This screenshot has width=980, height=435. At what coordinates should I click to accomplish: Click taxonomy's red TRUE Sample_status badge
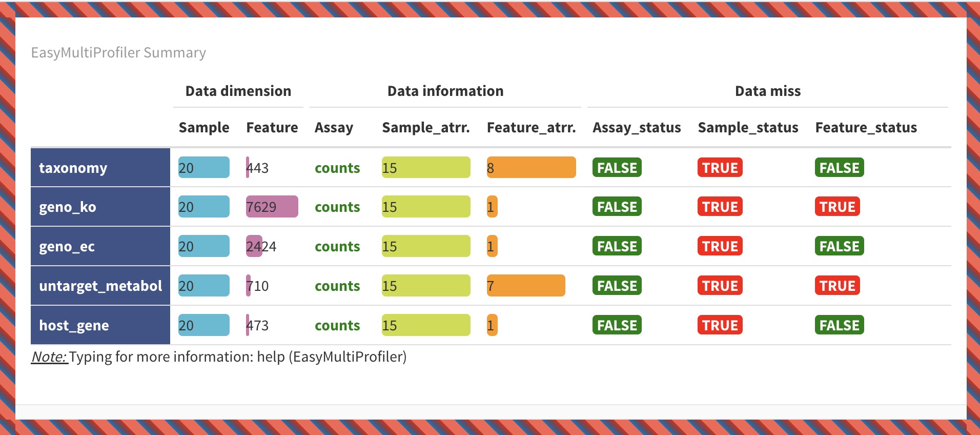click(x=720, y=168)
